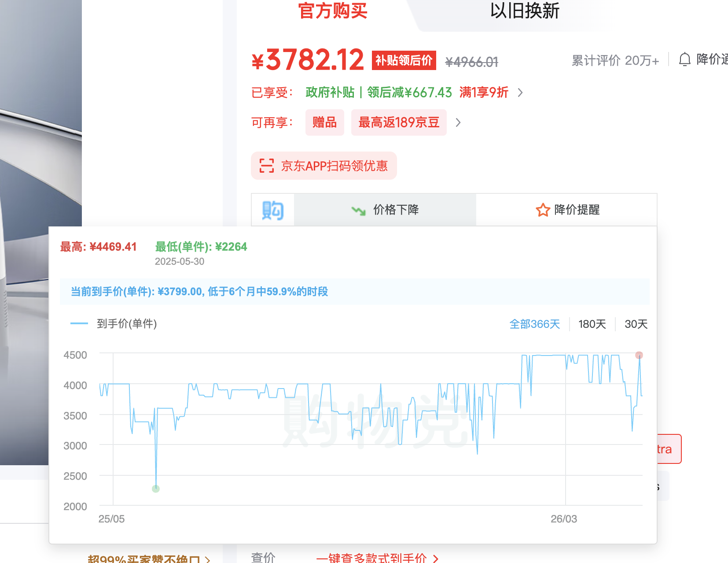This screenshot has width=728, height=563.
Task: Click the green downward trend arrow icon
Action: pyautogui.click(x=358, y=211)
